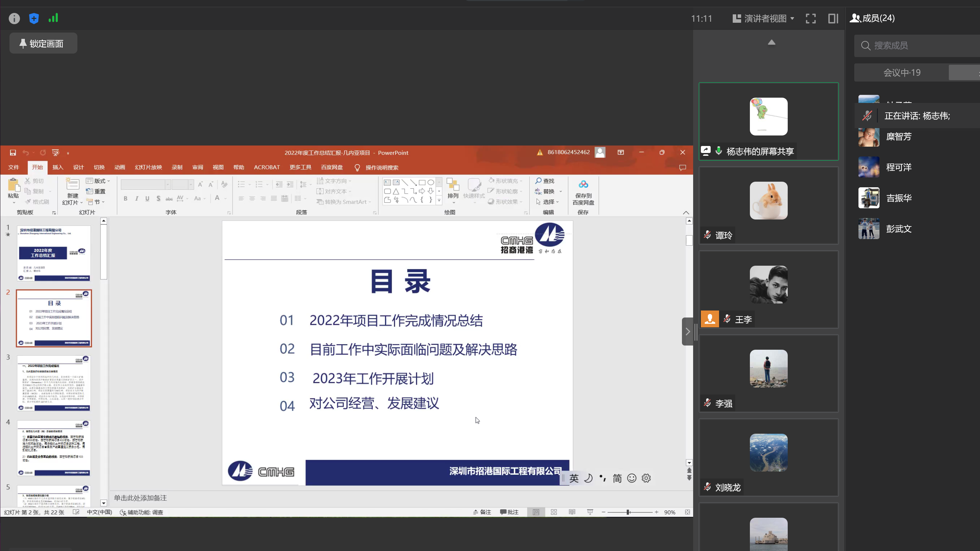Adjust the zoom slider in status bar
This screenshot has width=980, height=551.
(628, 512)
